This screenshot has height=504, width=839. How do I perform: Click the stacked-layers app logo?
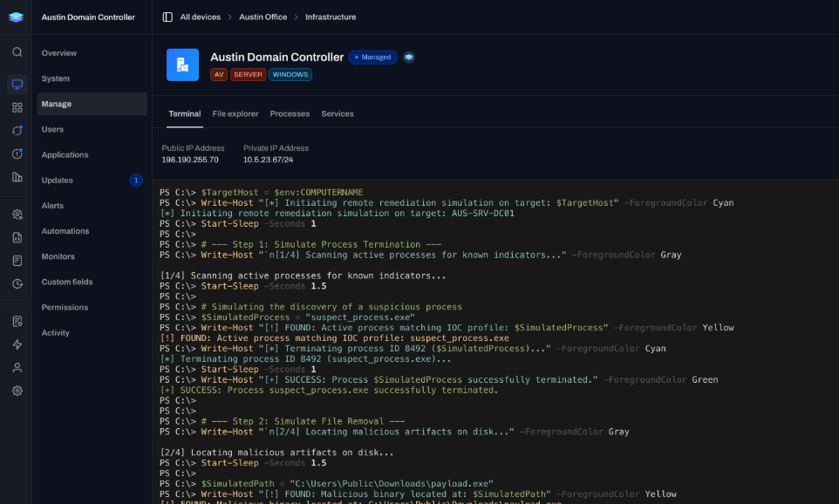16,17
